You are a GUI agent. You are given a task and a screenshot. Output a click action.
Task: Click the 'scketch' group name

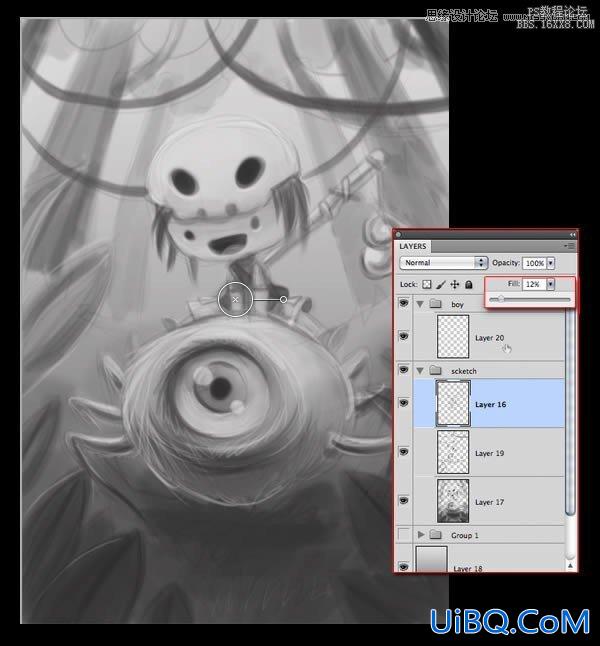[464, 371]
